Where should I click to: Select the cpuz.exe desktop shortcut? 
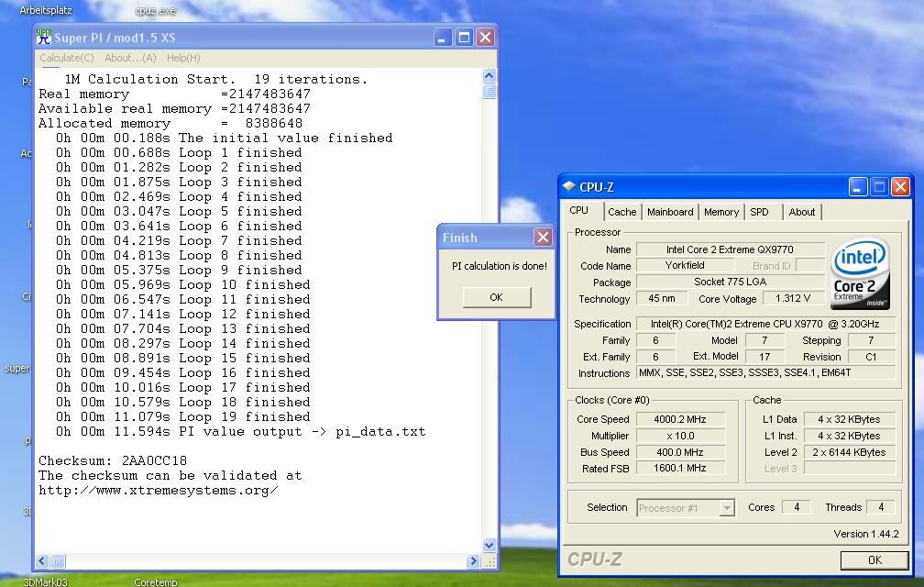155,10
